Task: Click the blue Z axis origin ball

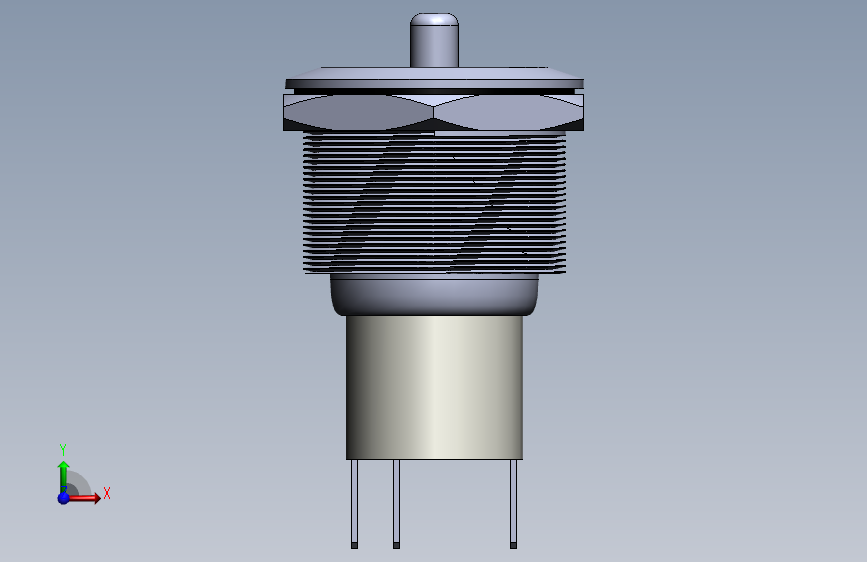Action: (x=64, y=498)
